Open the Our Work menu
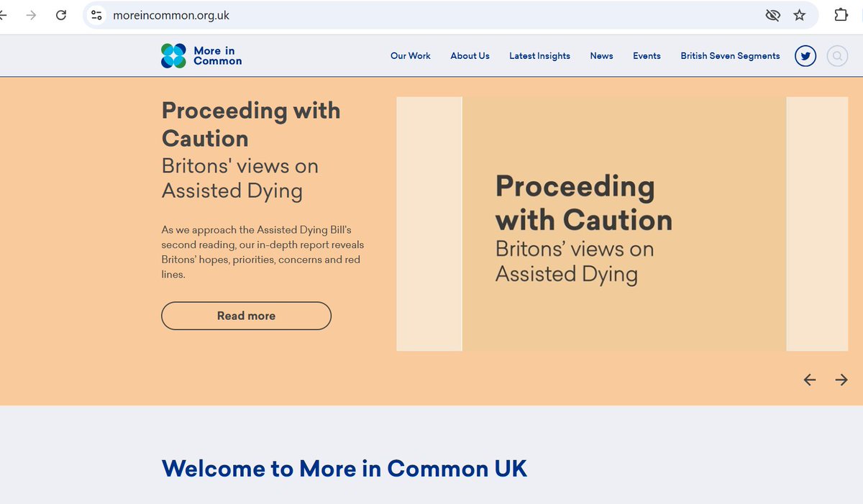863x504 pixels. tap(410, 56)
